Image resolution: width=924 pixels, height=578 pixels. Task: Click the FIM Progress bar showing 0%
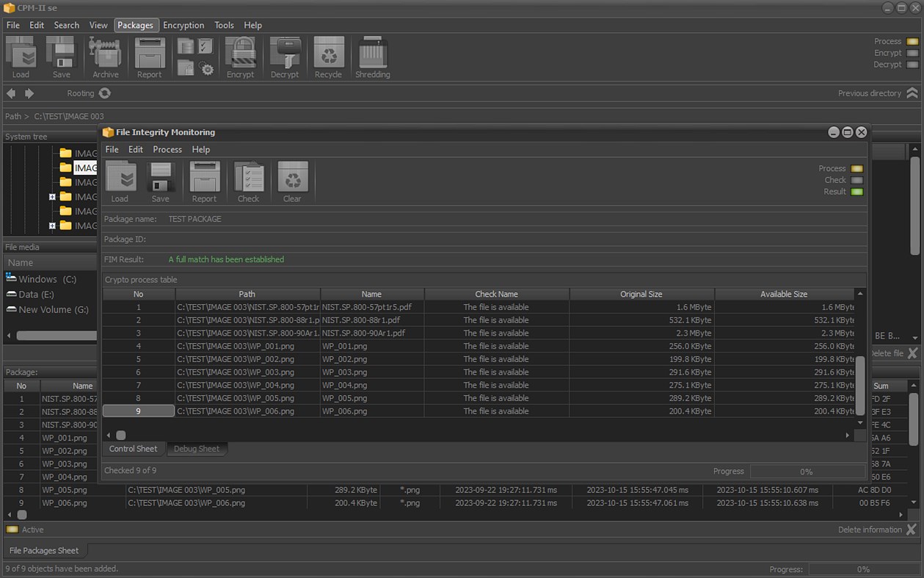(x=807, y=472)
